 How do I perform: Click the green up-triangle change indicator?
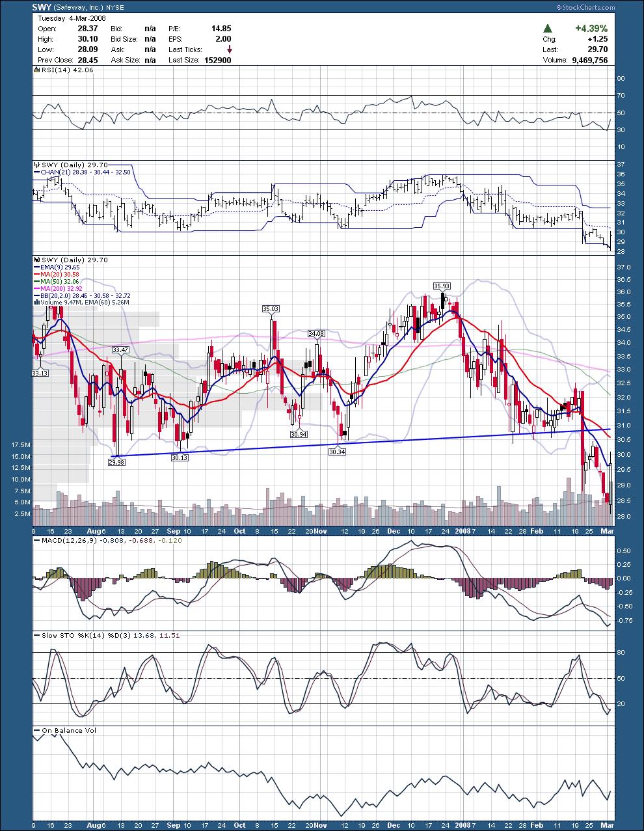point(548,29)
